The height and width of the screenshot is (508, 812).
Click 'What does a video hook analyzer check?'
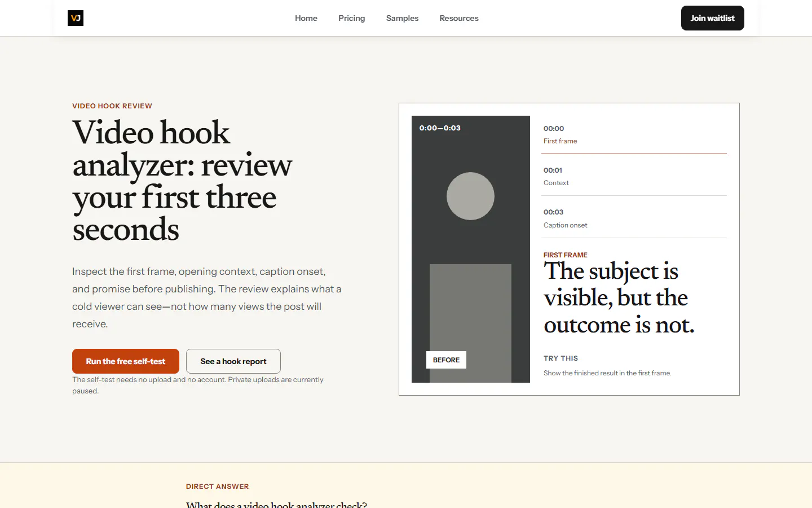(276, 504)
